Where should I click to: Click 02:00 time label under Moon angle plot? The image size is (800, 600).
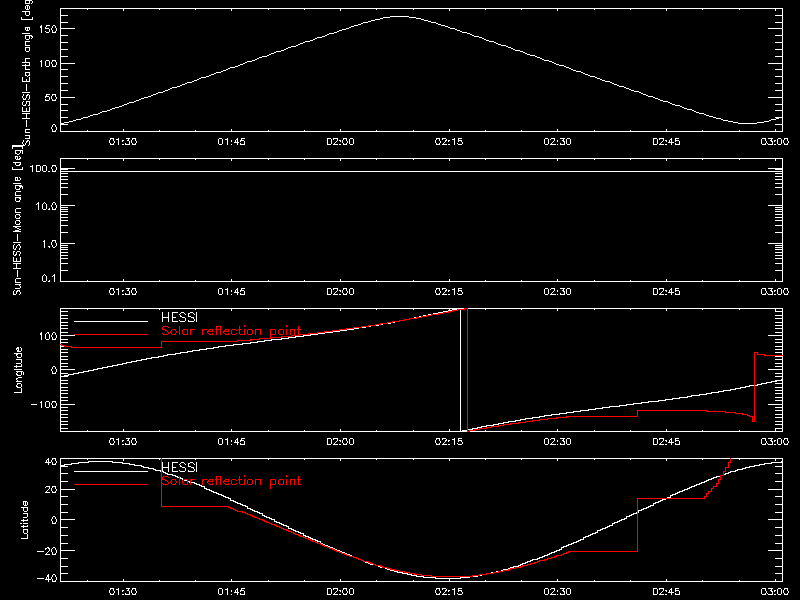pyautogui.click(x=340, y=292)
